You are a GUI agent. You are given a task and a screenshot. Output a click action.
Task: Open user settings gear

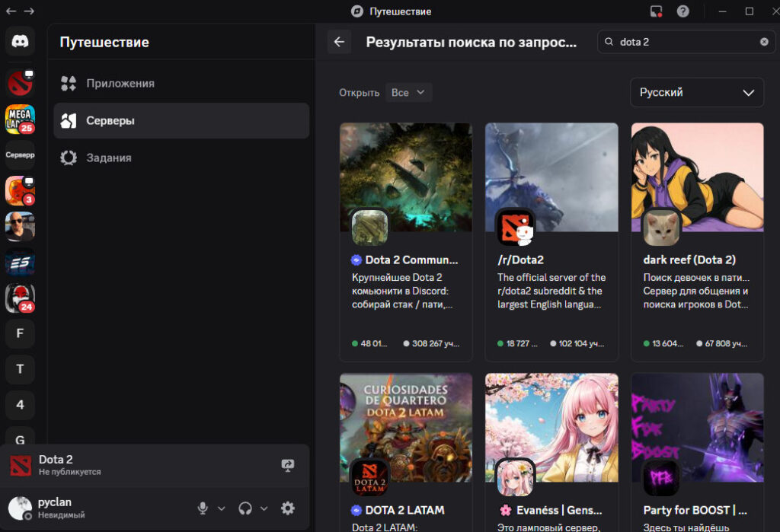coord(287,508)
